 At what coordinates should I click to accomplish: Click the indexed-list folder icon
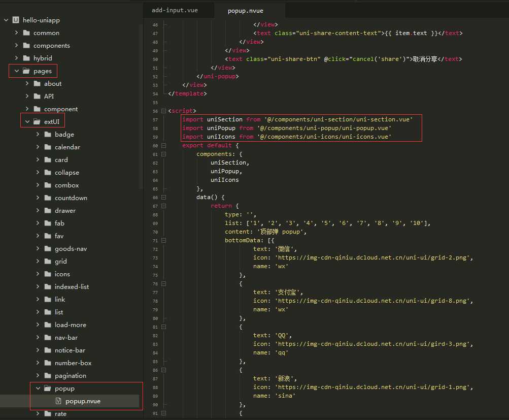48,287
